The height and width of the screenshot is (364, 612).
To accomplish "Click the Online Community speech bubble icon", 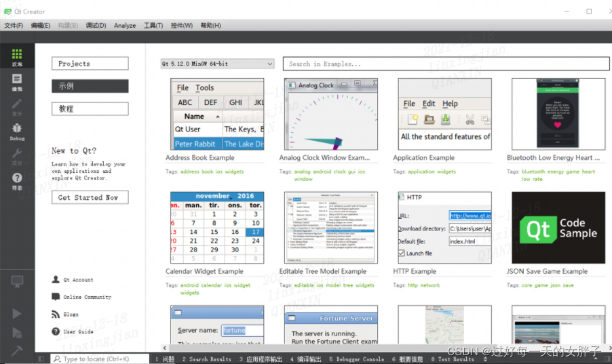I will pos(56,296).
